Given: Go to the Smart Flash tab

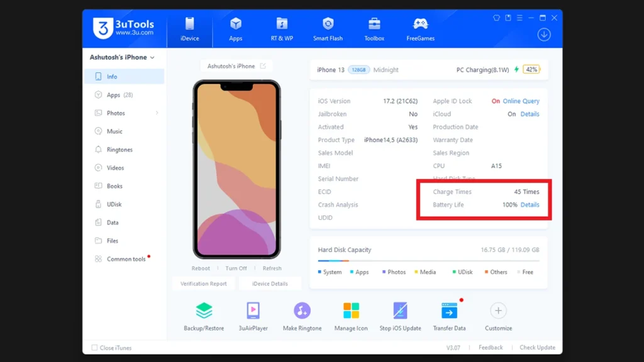Looking at the screenshot, I should (328, 29).
